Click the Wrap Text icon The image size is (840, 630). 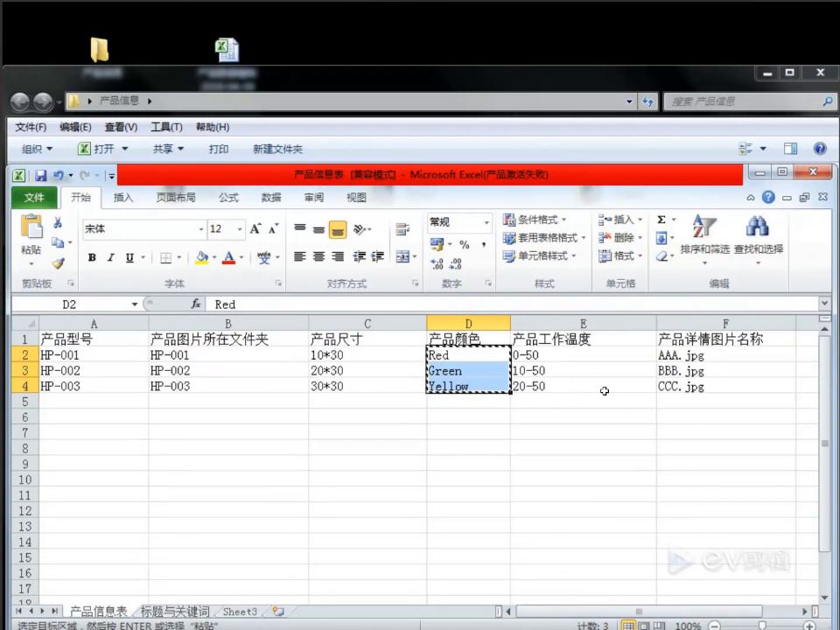pos(402,229)
